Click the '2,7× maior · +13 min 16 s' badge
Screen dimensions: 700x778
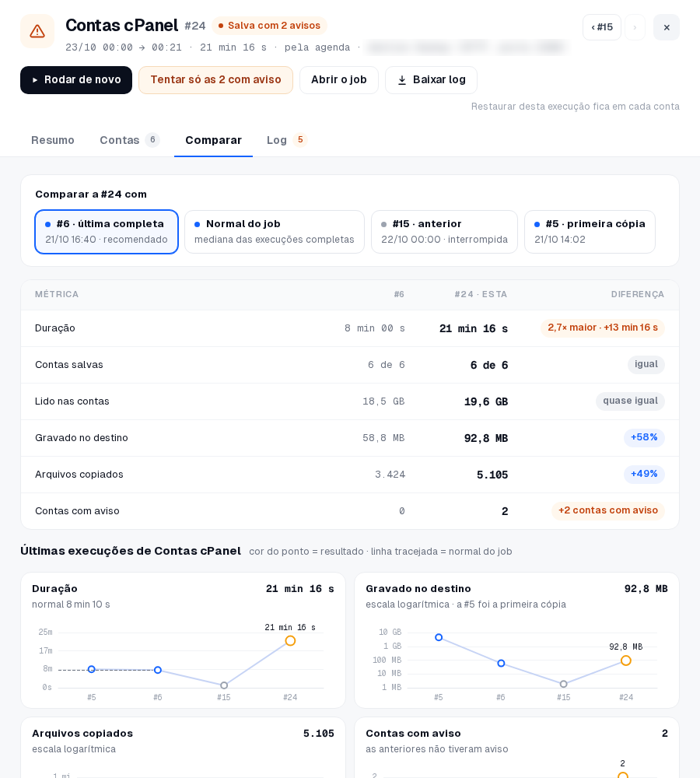(x=603, y=328)
